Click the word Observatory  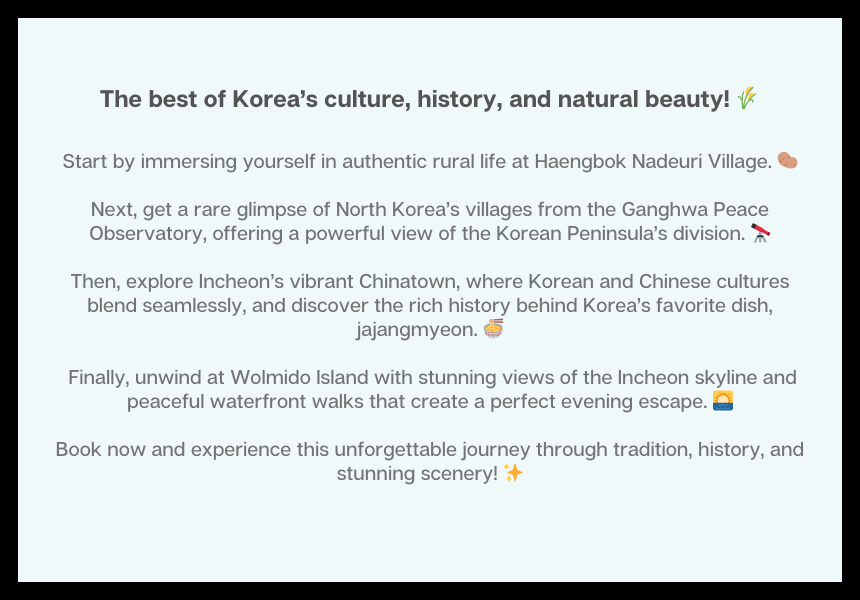tap(148, 234)
